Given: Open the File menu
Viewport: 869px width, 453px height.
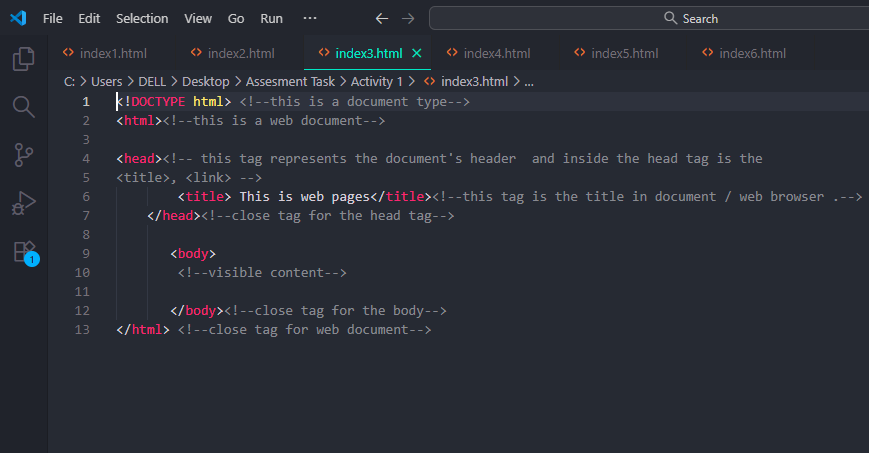Looking at the screenshot, I should 53,18.
